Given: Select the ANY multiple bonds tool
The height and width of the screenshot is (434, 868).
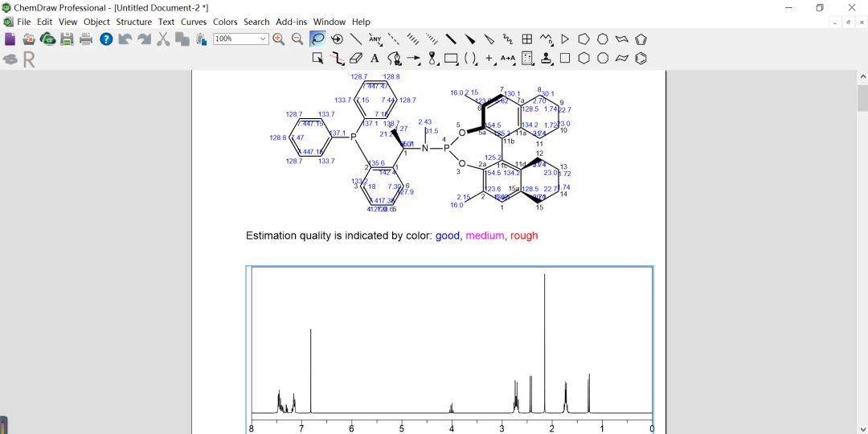Looking at the screenshot, I should [x=375, y=39].
